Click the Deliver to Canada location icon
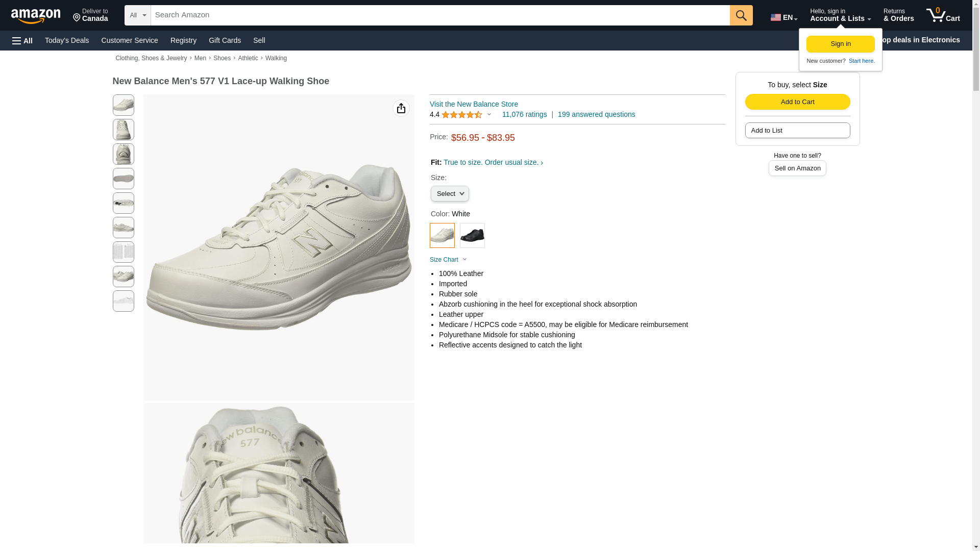 click(77, 18)
